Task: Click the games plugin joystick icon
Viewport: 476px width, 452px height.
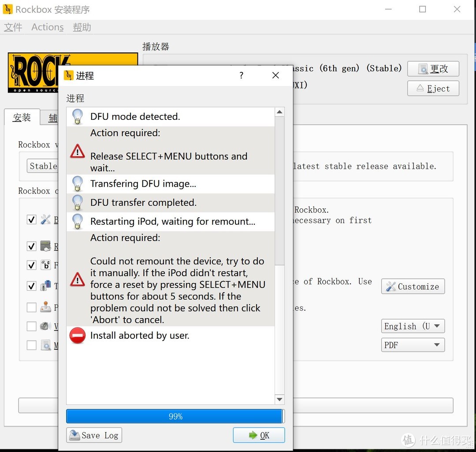Action: point(46,307)
